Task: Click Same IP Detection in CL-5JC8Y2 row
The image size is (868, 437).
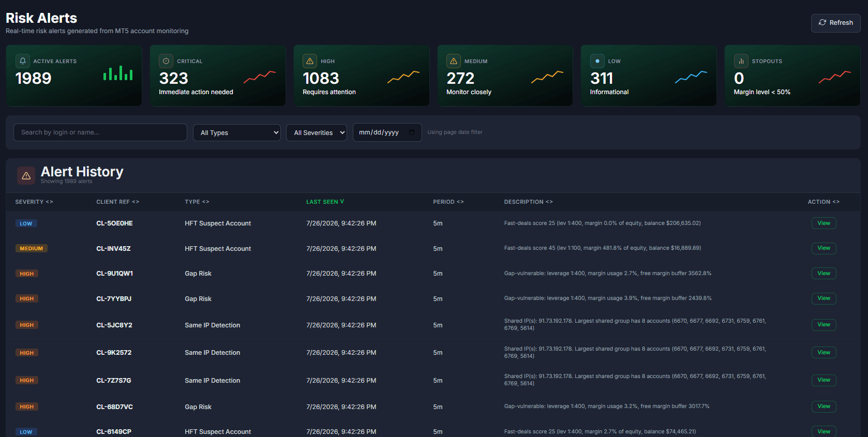Action: click(213, 325)
